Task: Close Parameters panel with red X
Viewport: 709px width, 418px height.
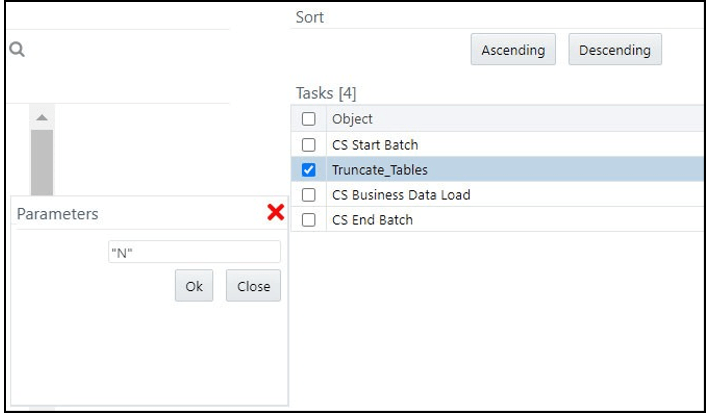Action: 276,212
